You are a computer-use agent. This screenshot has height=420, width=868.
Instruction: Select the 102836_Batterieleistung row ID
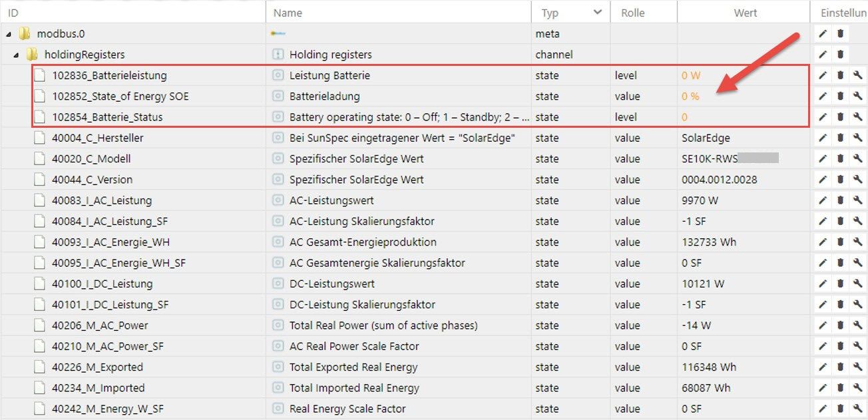109,75
